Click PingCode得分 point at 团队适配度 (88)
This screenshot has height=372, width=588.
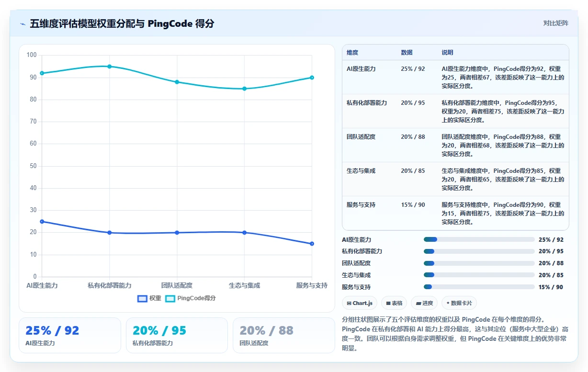coord(177,82)
